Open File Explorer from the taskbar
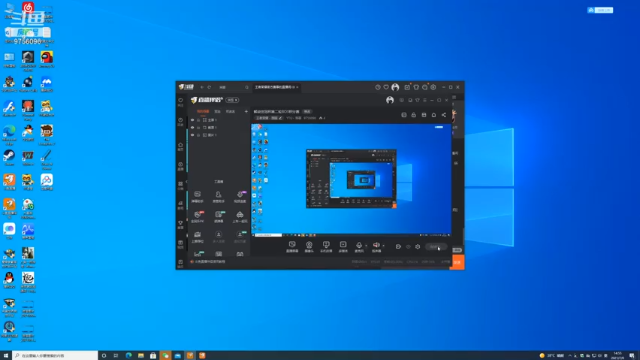The image size is (640, 360). 141,356
